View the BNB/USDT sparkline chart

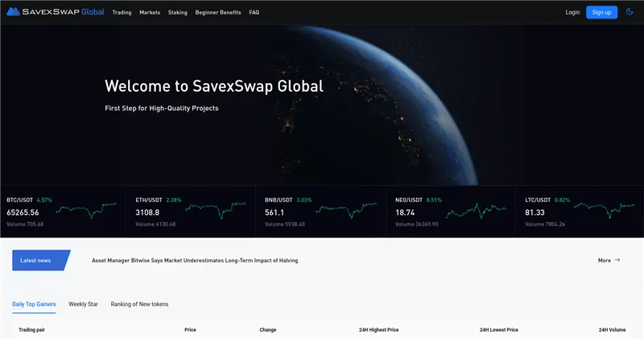coord(346,210)
